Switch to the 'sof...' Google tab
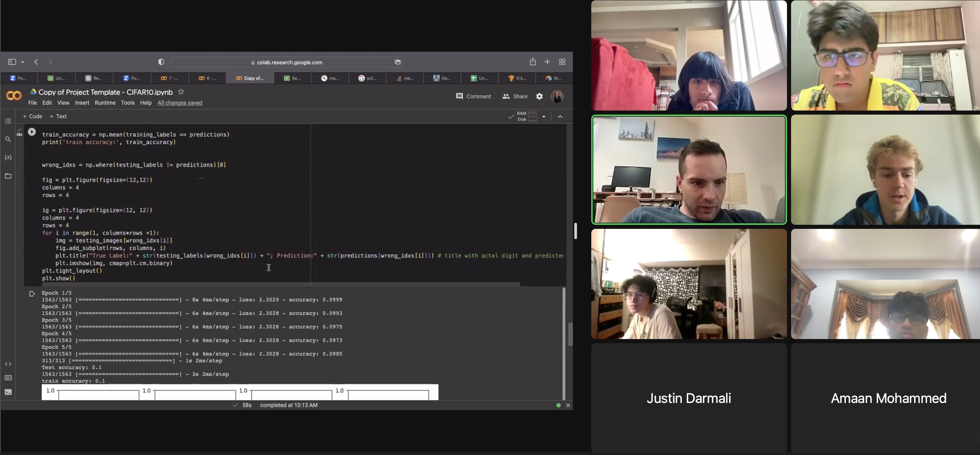 coord(367,78)
